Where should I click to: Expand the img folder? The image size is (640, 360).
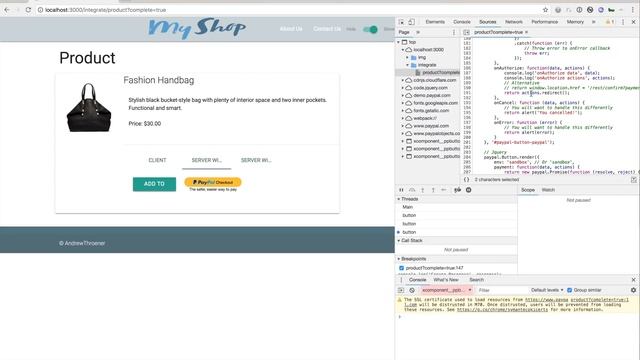(407, 58)
